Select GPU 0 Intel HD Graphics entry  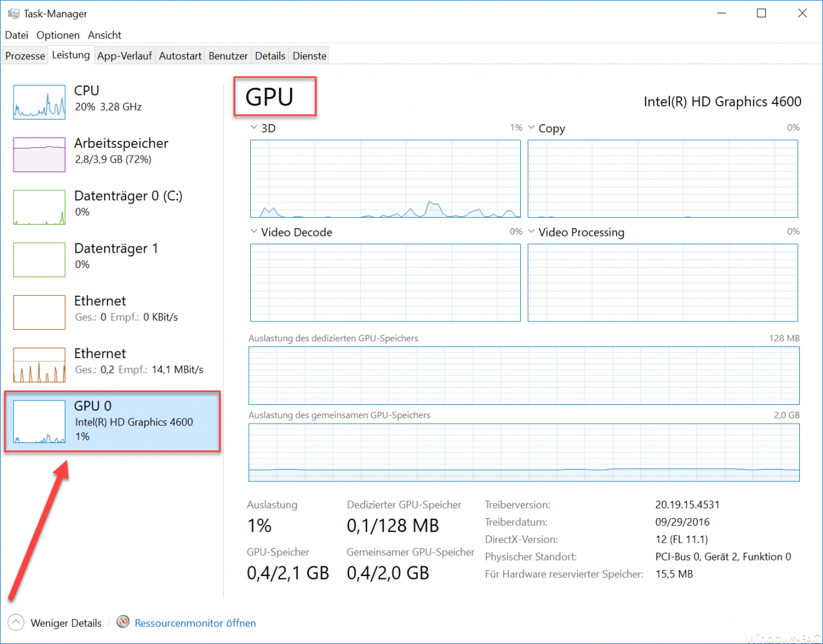point(112,421)
